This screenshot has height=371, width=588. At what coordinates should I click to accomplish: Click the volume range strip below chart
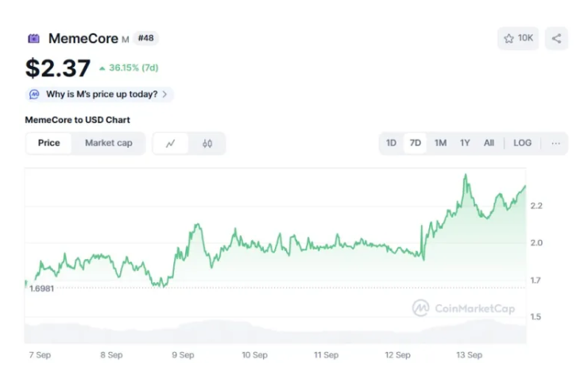pyautogui.click(x=275, y=331)
